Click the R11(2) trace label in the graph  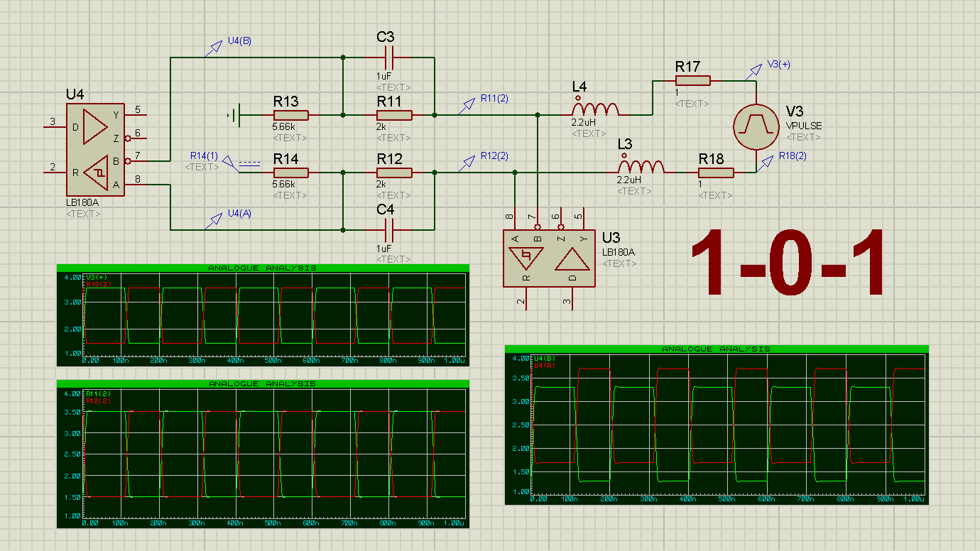click(97, 393)
